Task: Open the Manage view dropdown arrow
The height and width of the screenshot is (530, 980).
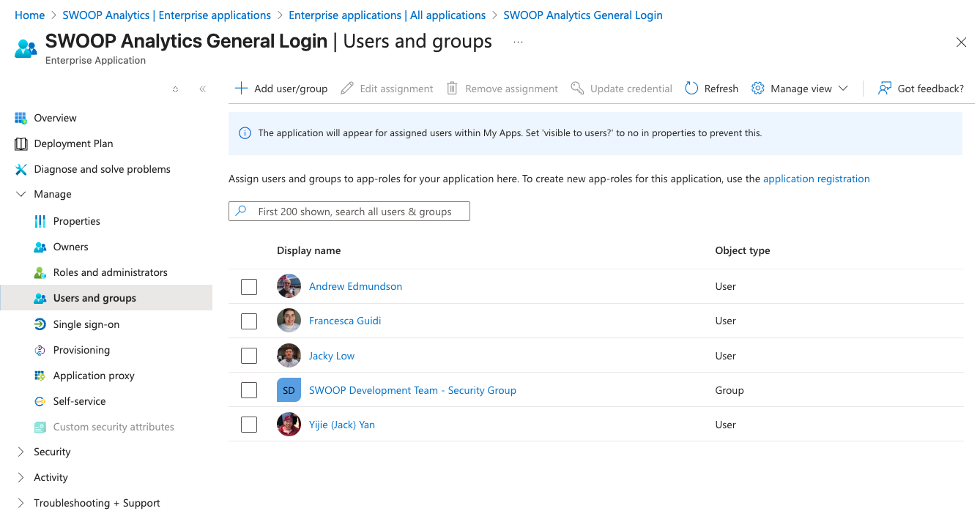Action: 843,89
